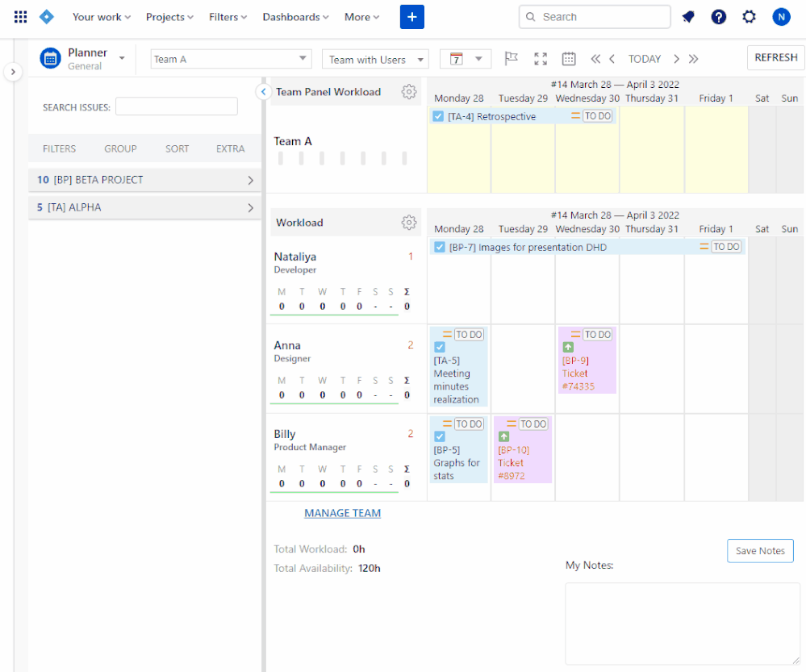Screen dimensions: 806x672
Task: Collapse the left issues panel arrow
Action: pyautogui.click(x=263, y=92)
